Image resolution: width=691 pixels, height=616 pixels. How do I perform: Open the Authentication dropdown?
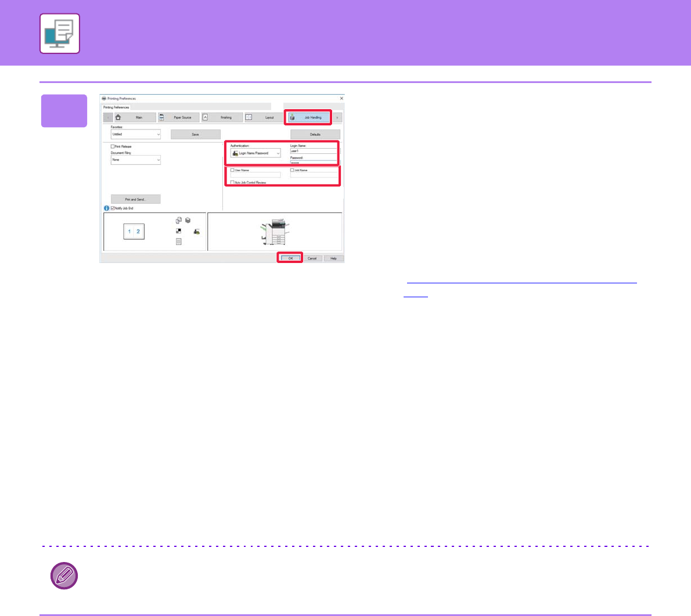pyautogui.click(x=255, y=153)
